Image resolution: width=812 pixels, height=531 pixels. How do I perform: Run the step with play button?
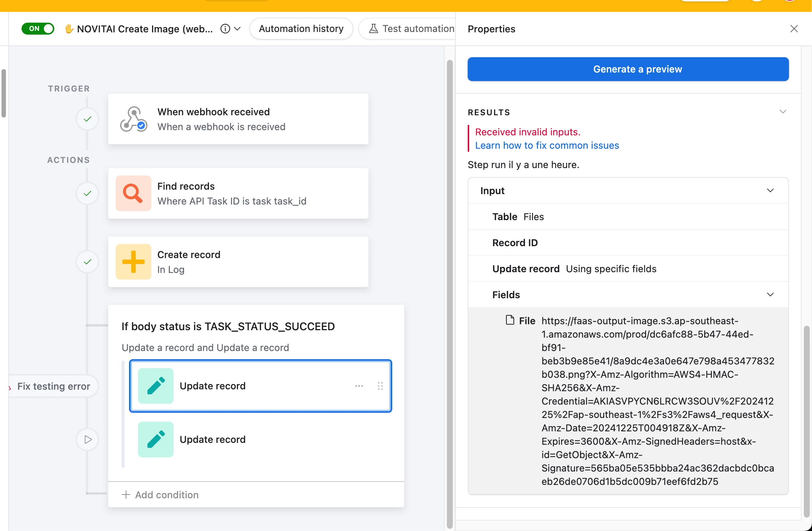tap(87, 440)
